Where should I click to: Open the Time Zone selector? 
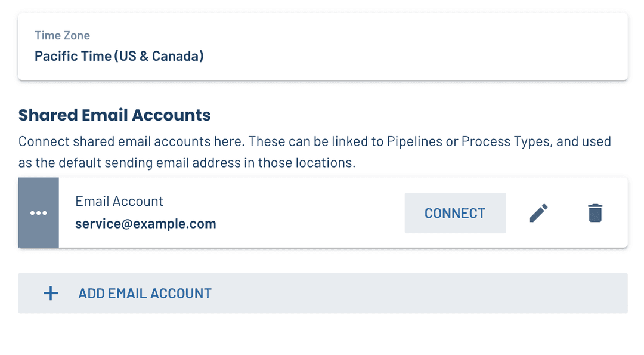pyautogui.click(x=323, y=47)
